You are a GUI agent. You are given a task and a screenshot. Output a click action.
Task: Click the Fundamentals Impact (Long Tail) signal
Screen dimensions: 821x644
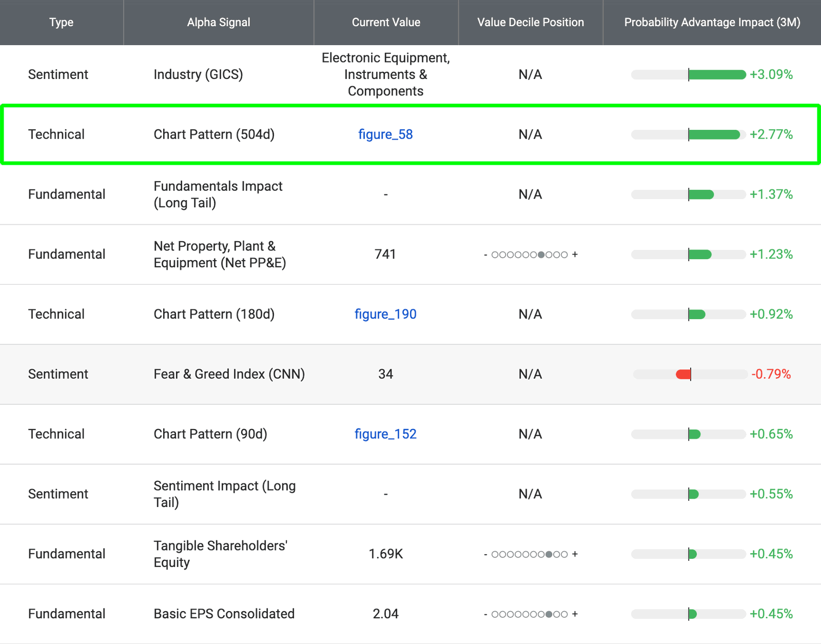click(218, 194)
